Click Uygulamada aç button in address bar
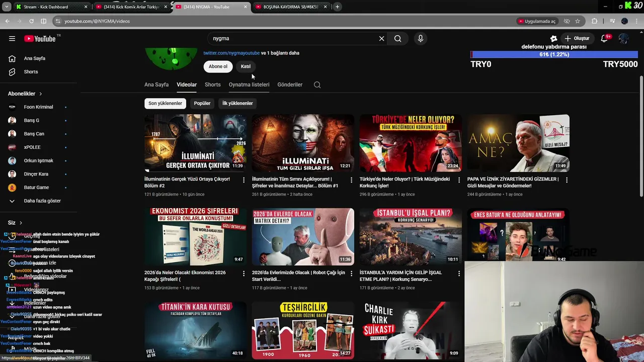This screenshot has height=362, width=644. [x=537, y=21]
